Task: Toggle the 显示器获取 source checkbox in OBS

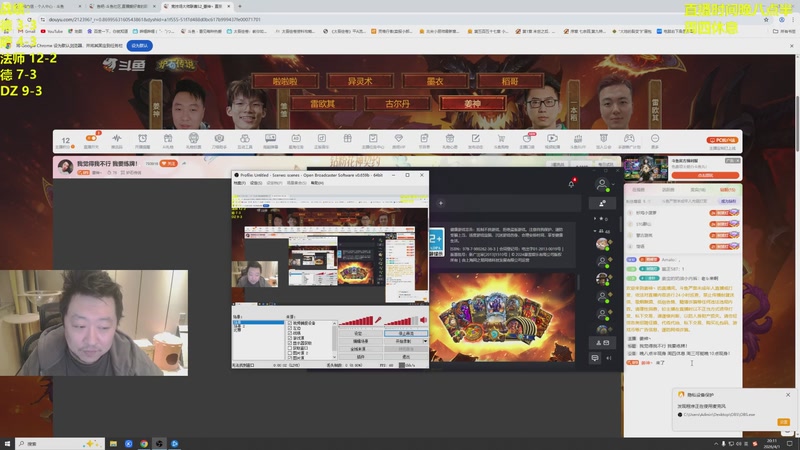Action: point(290,343)
